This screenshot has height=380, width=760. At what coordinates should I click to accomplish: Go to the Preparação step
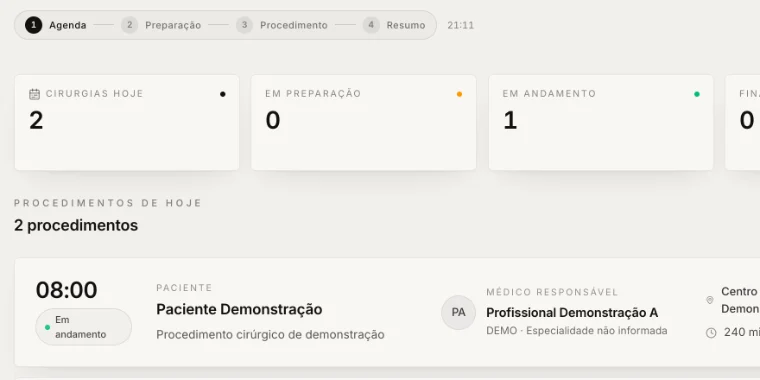pos(161,25)
